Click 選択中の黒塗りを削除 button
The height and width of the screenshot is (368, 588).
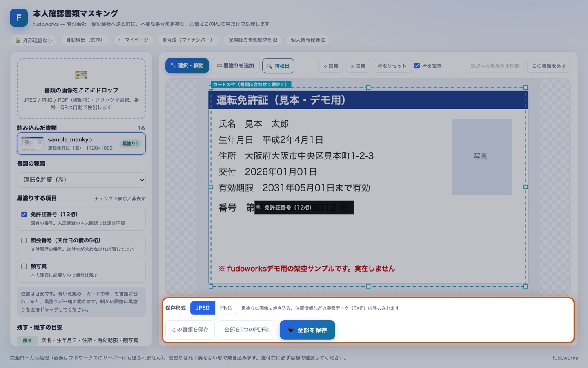pyautogui.click(x=495, y=66)
